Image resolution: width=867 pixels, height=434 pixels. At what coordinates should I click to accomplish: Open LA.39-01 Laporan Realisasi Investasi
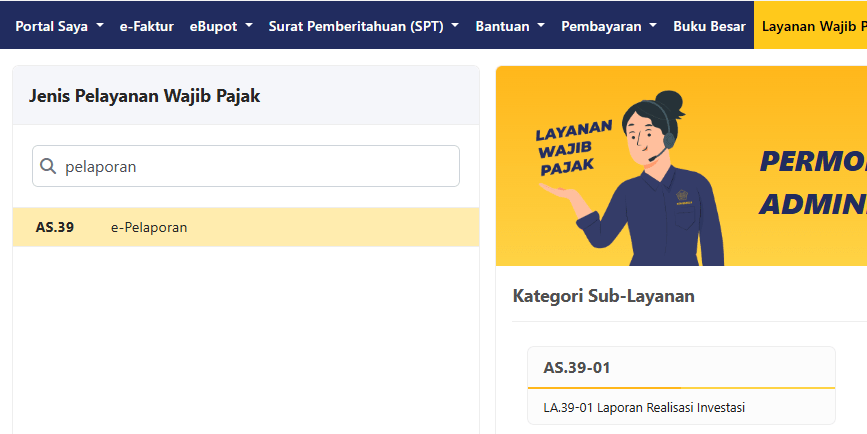coord(644,407)
